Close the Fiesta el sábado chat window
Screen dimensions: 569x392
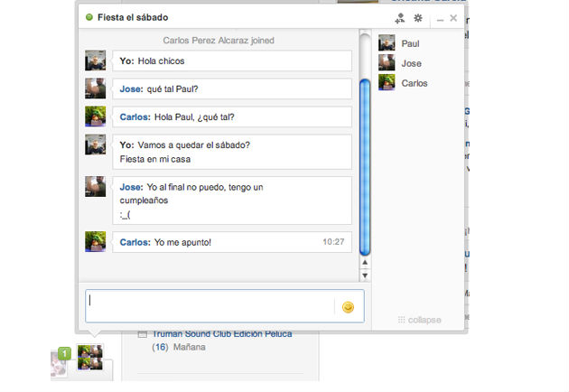pos(453,18)
